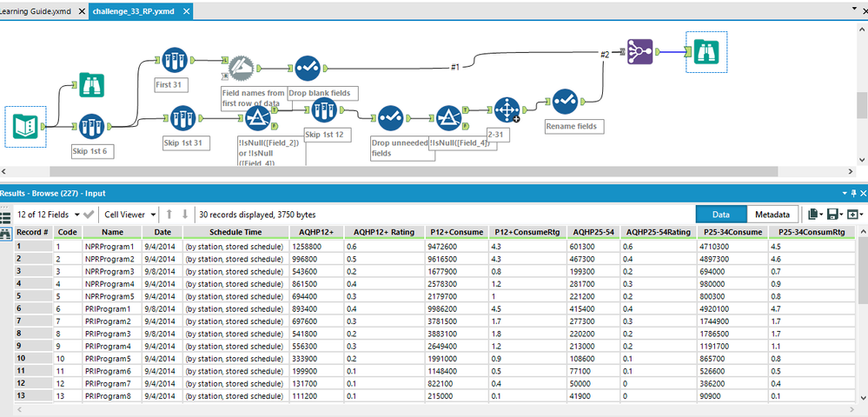
Task: Switch Results view to Metadata
Action: pos(772,215)
